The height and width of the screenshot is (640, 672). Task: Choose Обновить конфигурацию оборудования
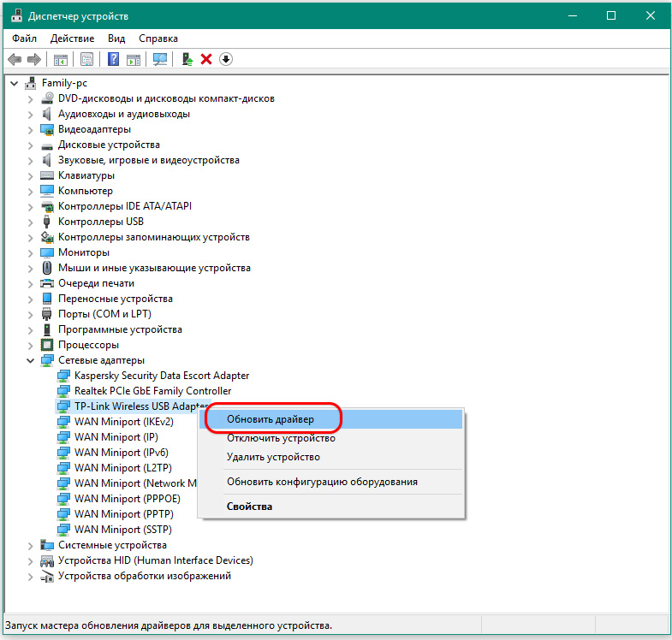[331, 482]
